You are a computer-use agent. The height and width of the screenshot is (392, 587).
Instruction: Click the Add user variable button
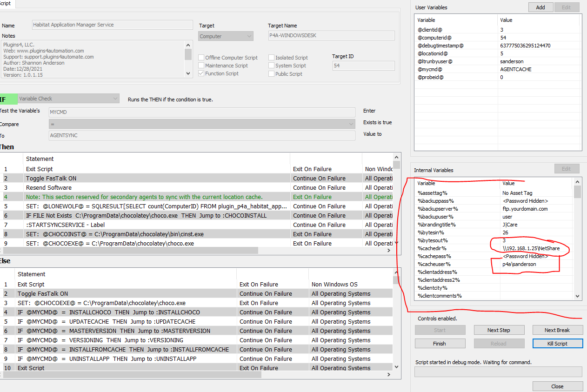tap(540, 7)
